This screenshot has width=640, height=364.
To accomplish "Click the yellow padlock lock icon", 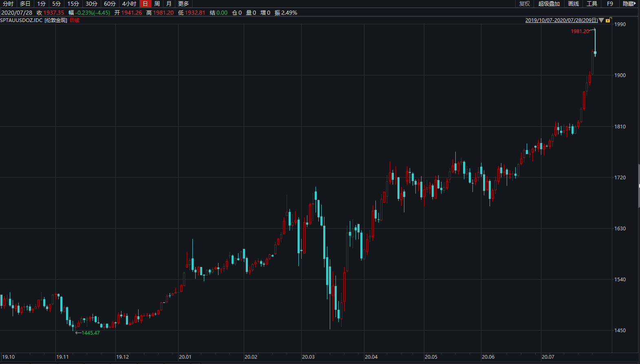I will (x=608, y=20).
